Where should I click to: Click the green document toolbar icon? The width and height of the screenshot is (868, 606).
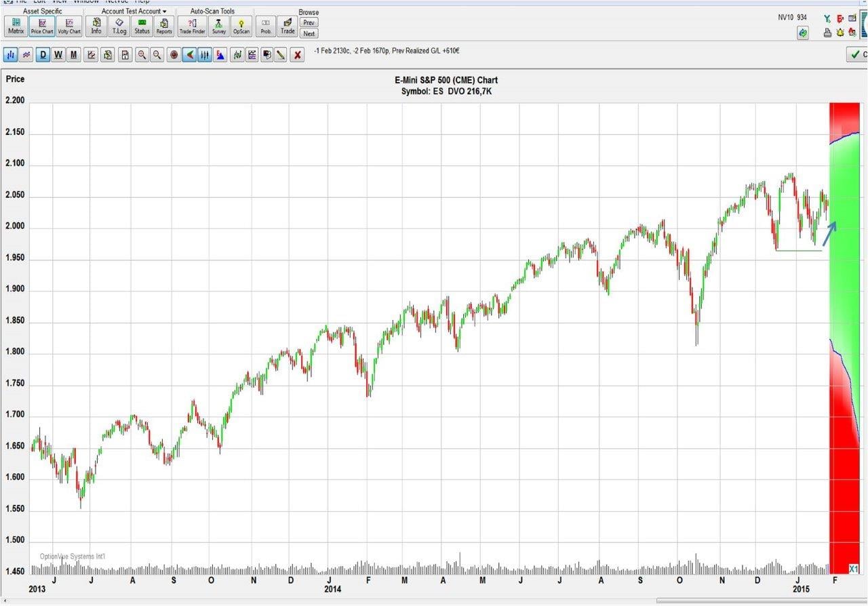pyautogui.click(x=108, y=55)
